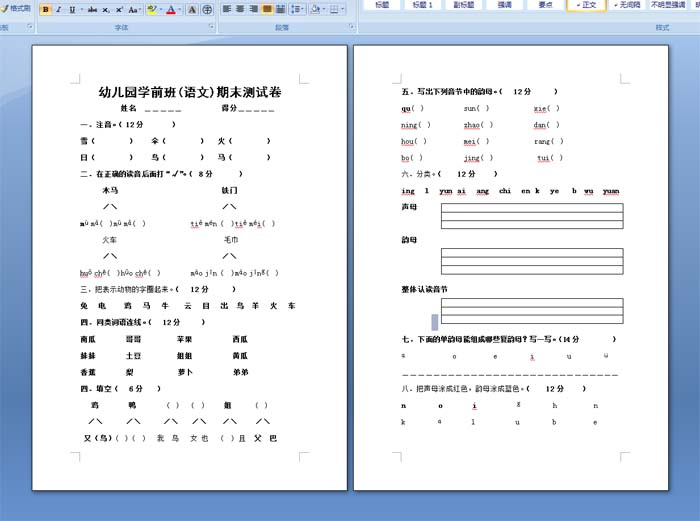The width and height of the screenshot is (700, 521).
Task: Click the label 整体认读音节
Action: 424,289
